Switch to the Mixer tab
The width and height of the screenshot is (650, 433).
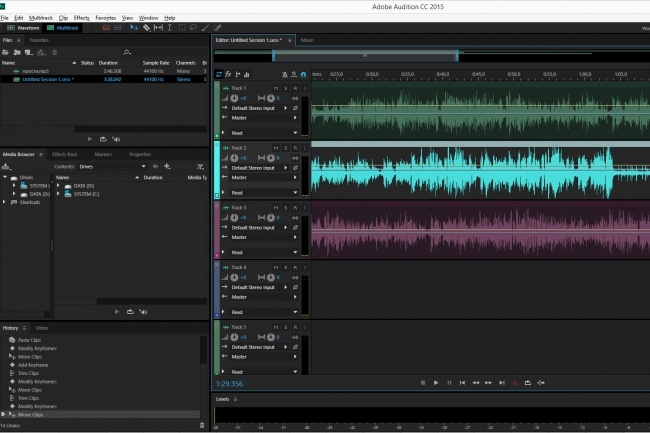(x=307, y=40)
